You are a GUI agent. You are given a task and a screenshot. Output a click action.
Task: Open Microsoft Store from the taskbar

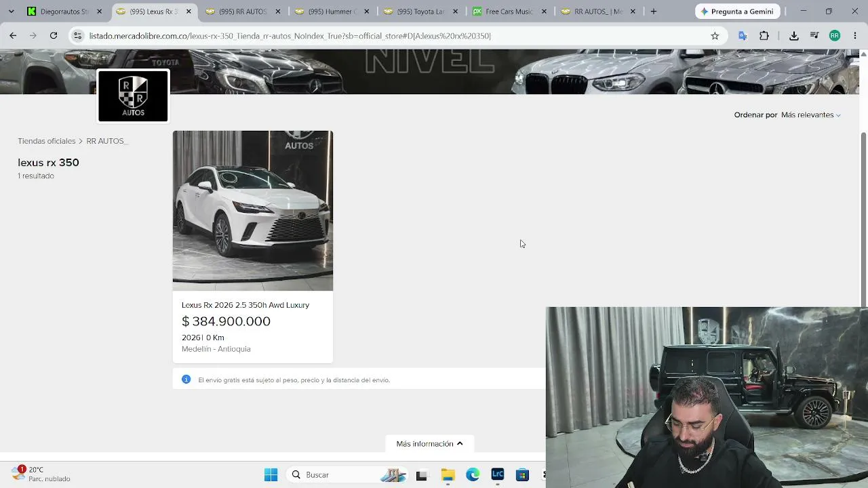click(522, 475)
